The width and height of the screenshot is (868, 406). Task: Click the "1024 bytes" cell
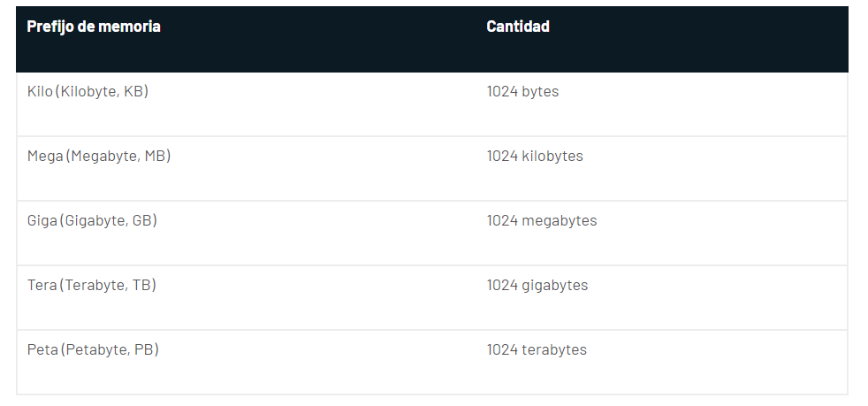click(522, 91)
